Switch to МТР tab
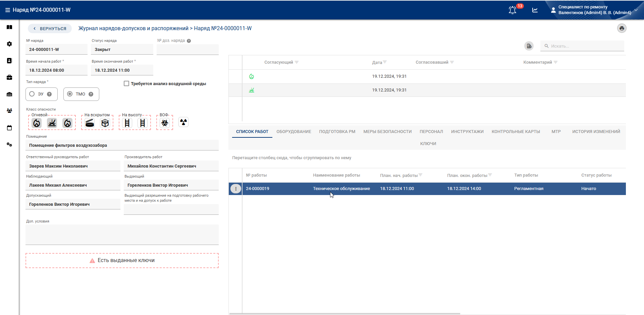The width and height of the screenshot is (644, 315). pos(556,132)
